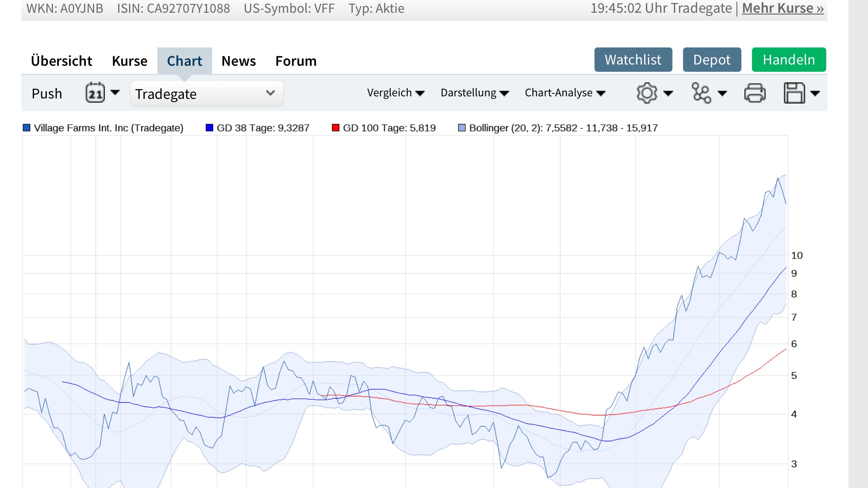868x488 pixels.
Task: Go to the Forum tab
Action: coord(296,60)
